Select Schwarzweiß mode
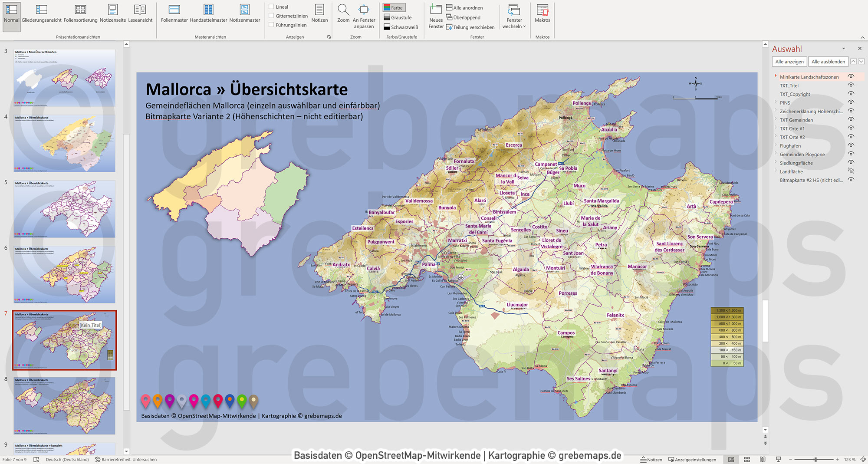This screenshot has height=464, width=868. point(401,27)
